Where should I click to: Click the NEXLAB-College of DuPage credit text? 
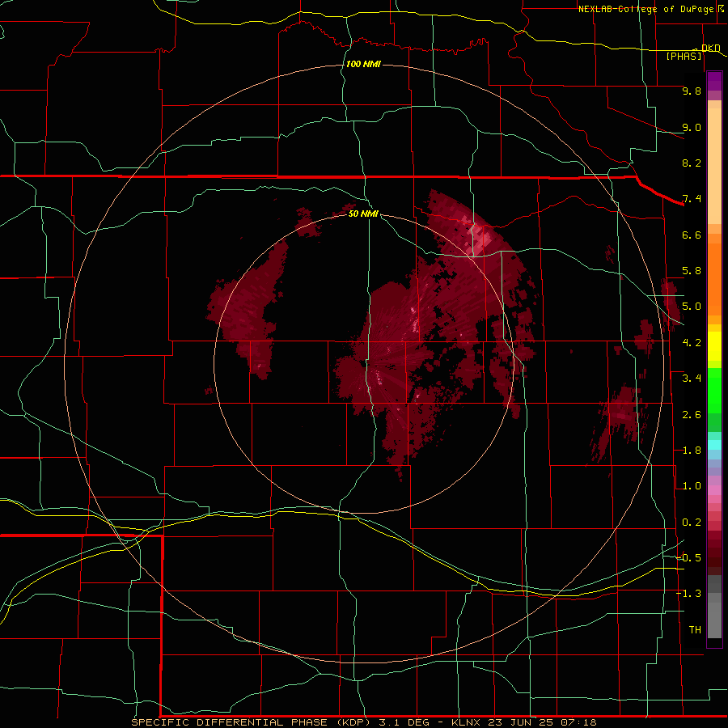(646, 9)
